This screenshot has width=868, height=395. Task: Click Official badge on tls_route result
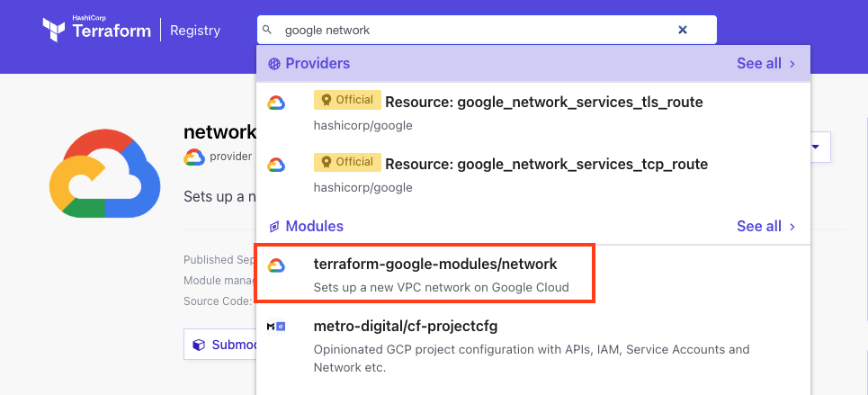[347, 100]
